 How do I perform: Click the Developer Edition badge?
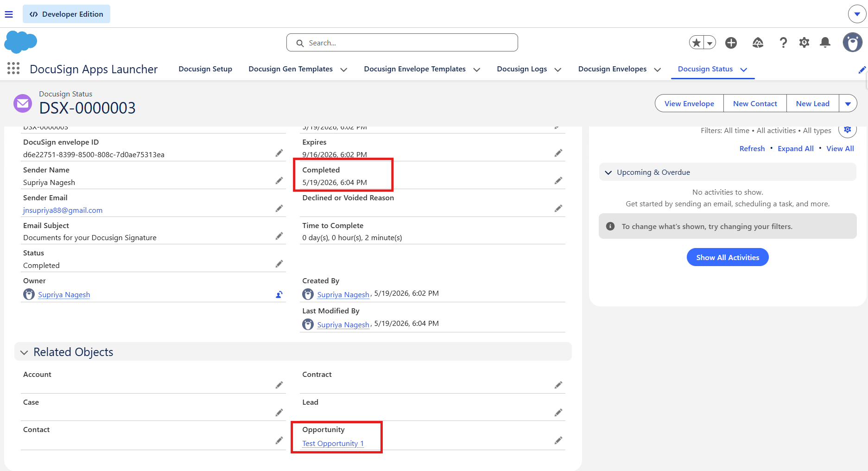[66, 14]
